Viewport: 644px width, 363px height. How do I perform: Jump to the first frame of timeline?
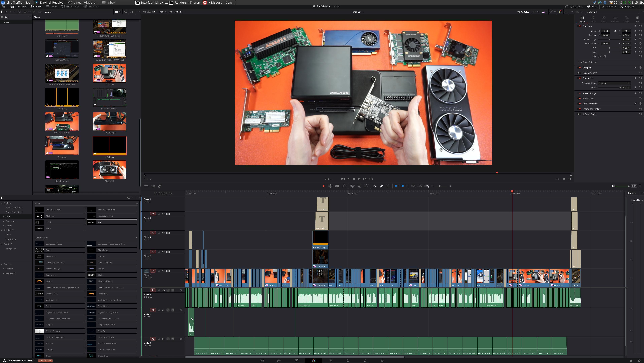343,179
